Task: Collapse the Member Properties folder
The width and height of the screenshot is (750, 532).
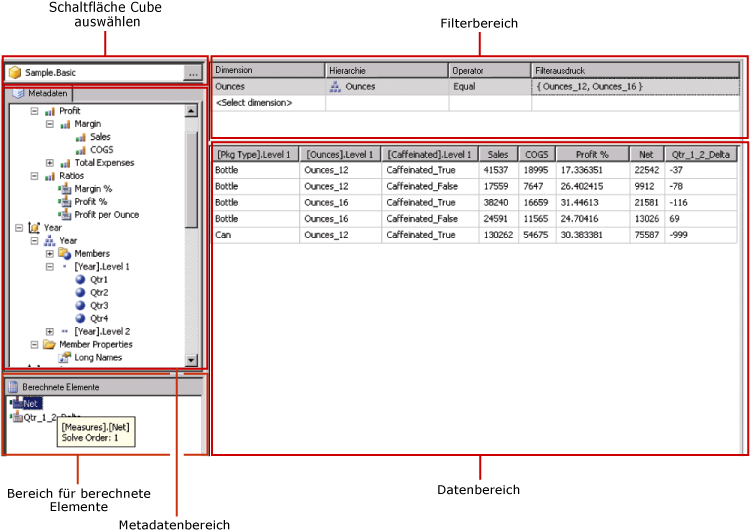Action: click(x=34, y=344)
